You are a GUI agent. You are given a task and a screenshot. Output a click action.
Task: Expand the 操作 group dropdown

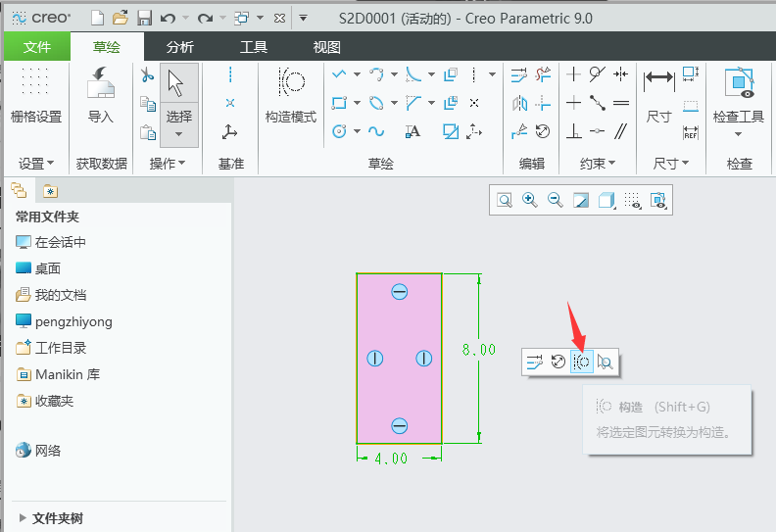point(168,164)
